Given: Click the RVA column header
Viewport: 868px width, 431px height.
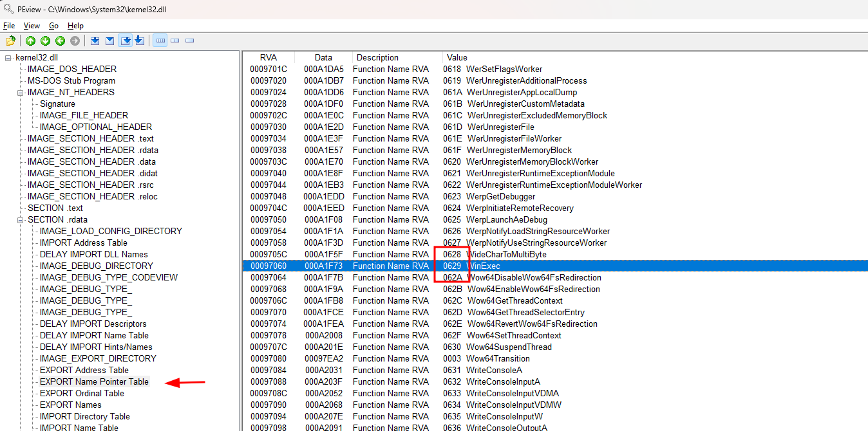Looking at the screenshot, I should 268,58.
